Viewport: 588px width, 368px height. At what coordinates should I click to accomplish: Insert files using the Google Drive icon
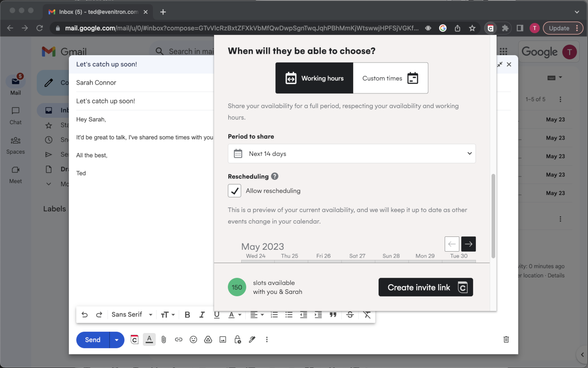208,339
